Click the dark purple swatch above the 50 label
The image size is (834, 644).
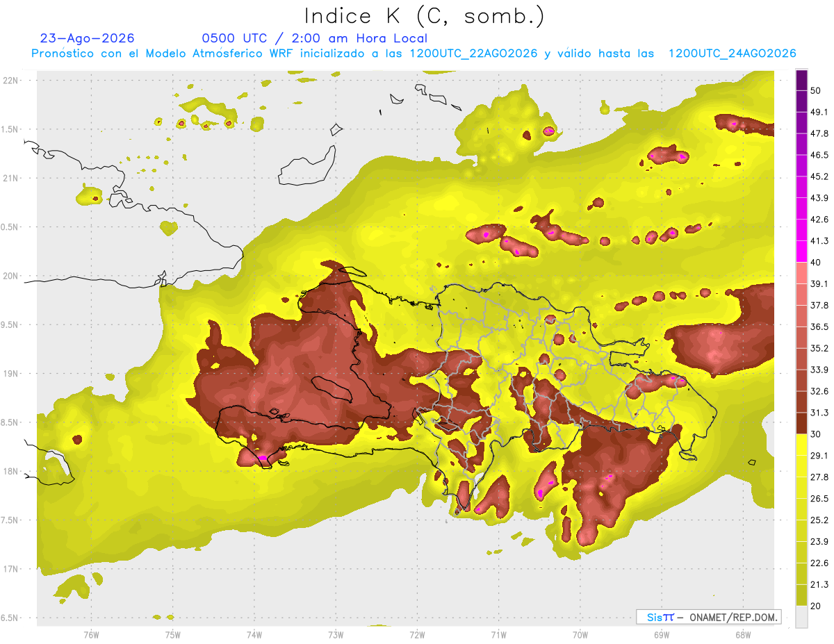pos(801,81)
